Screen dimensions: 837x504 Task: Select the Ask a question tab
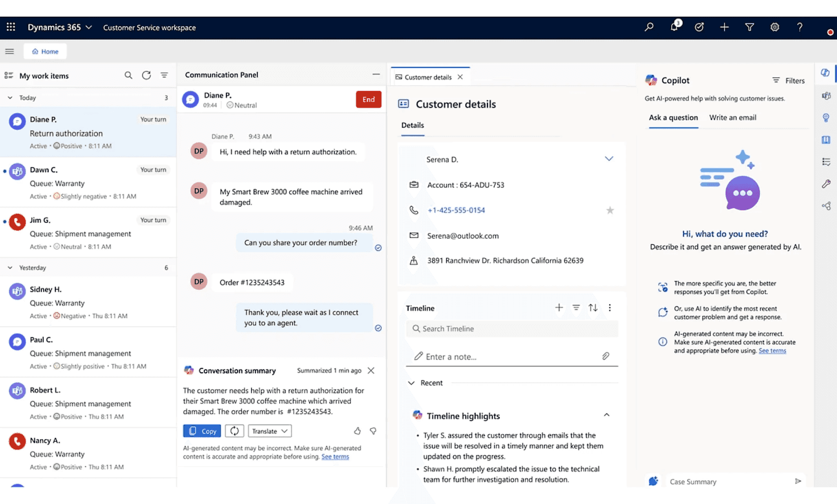pyautogui.click(x=673, y=118)
